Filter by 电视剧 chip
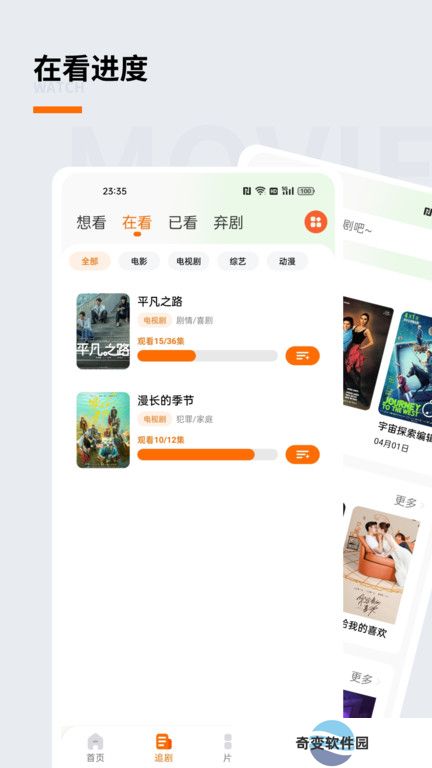Image resolution: width=432 pixels, height=768 pixels. coord(189,261)
